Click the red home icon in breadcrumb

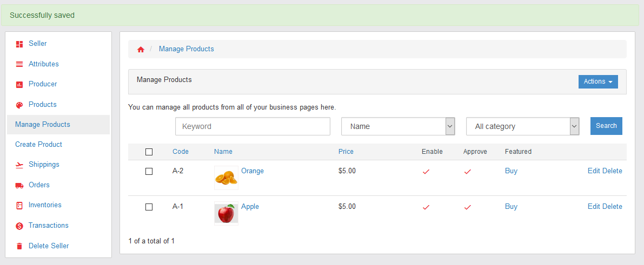click(x=141, y=49)
